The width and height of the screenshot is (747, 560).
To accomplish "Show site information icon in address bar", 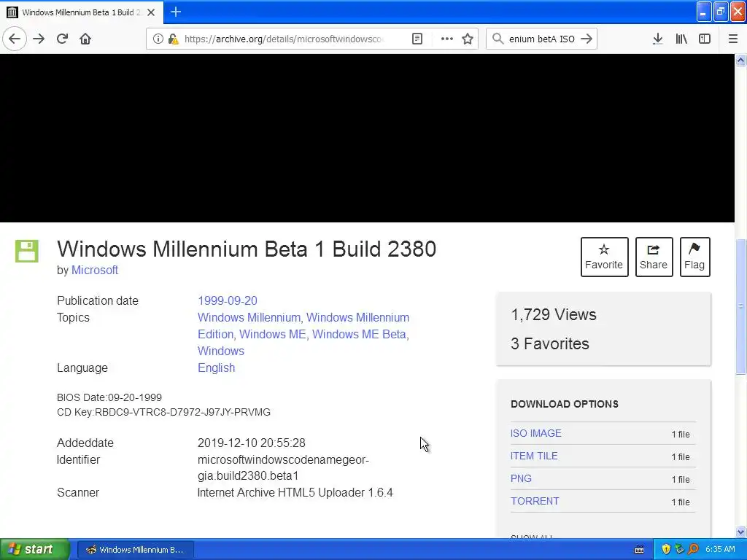I will click(158, 39).
